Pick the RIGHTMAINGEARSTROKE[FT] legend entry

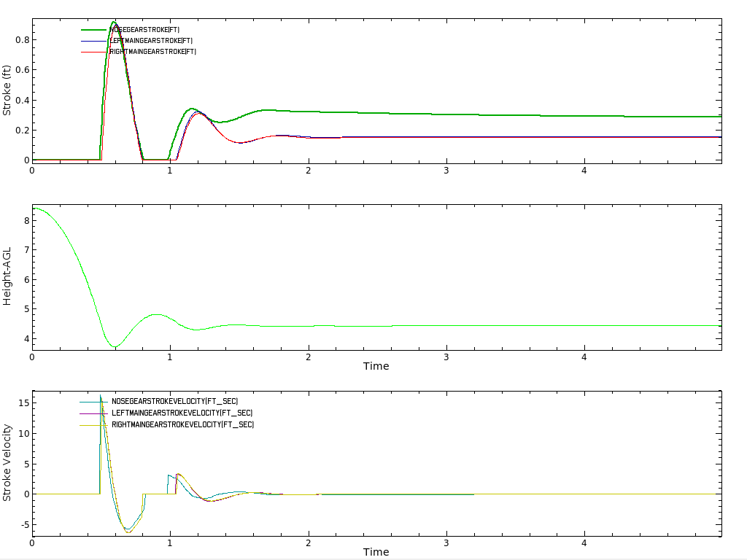tap(152, 52)
